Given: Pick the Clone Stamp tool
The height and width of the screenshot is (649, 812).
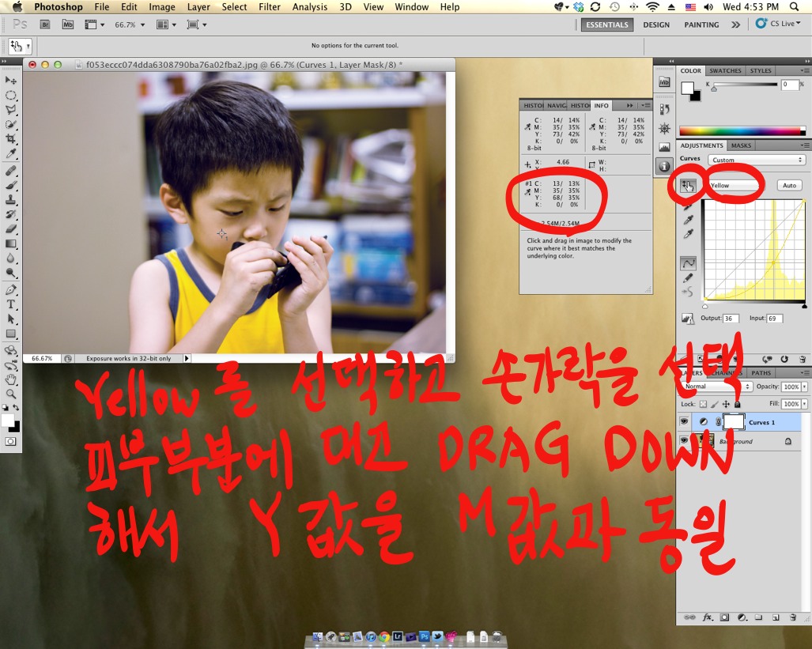Looking at the screenshot, I should [x=11, y=199].
